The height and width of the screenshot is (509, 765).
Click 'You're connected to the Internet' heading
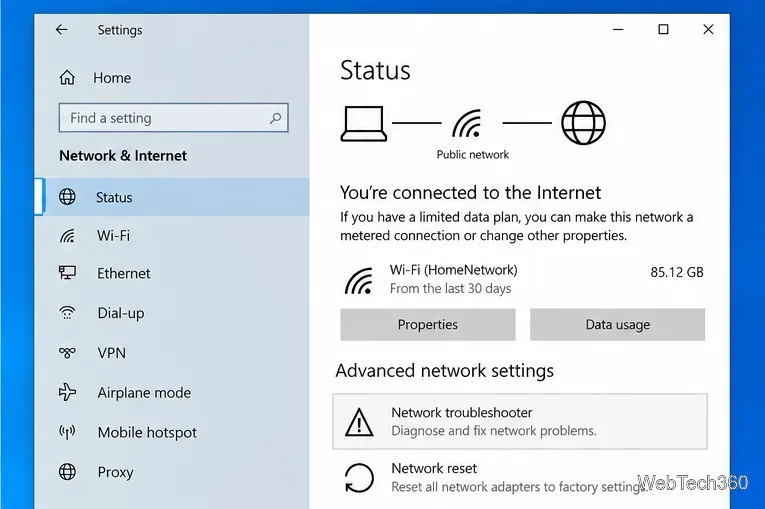click(470, 193)
